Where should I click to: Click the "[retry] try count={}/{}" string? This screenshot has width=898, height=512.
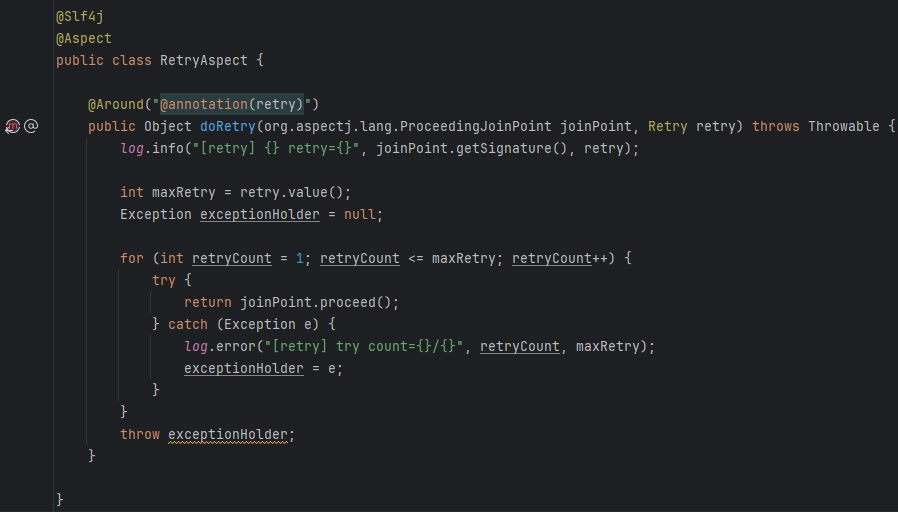(364, 346)
